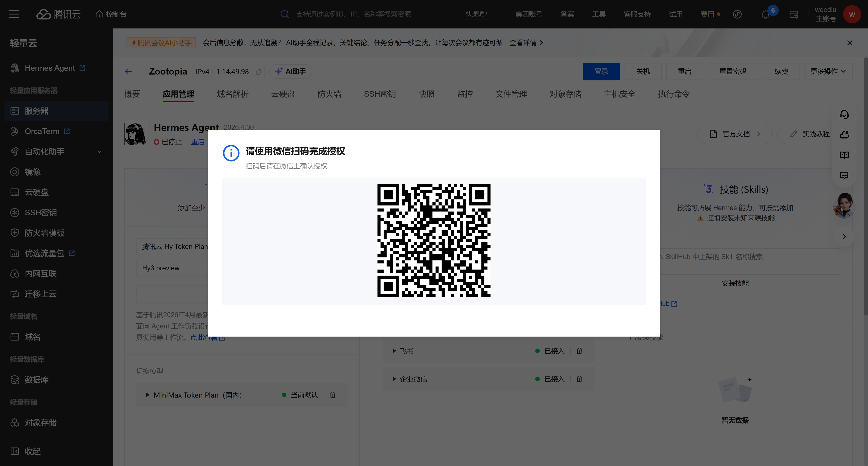Select 服务器 in the sidebar
Screen dimensions: 868x466
point(56,111)
